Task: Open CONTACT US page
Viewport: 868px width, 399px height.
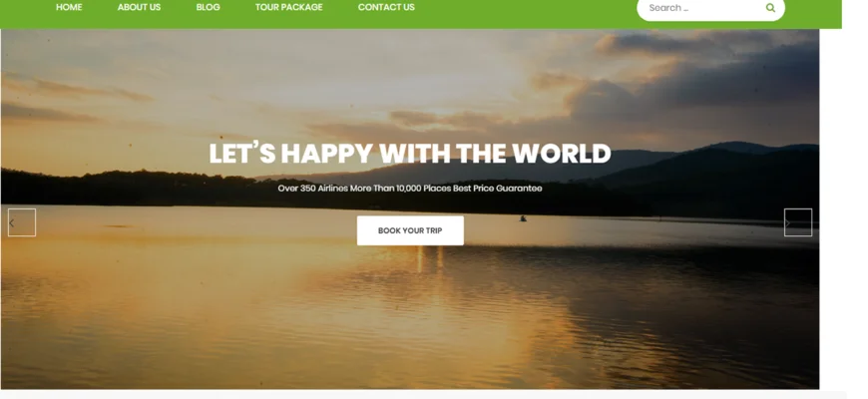Action: tap(386, 7)
